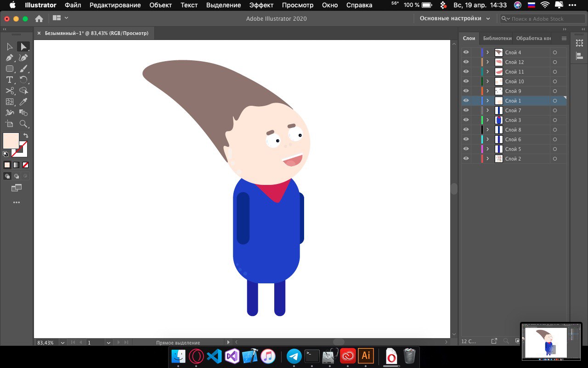
Task: Hide layer Слой 4 with eye icon
Action: pyautogui.click(x=466, y=52)
